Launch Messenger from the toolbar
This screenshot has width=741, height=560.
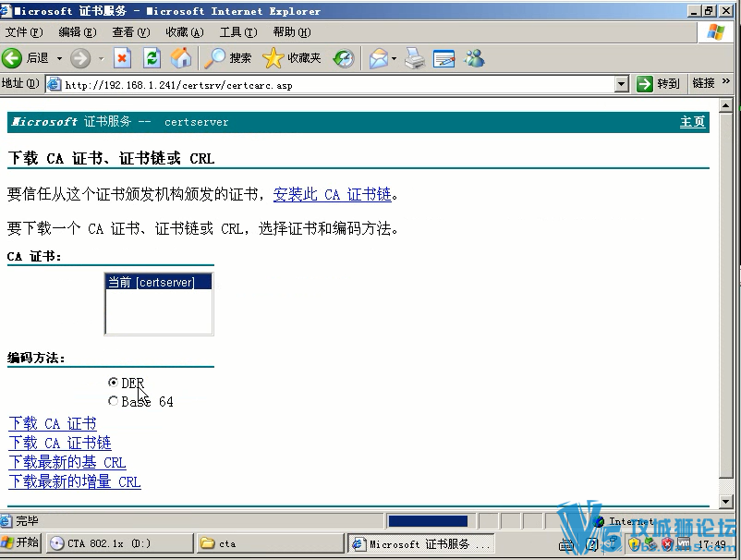(x=474, y=58)
